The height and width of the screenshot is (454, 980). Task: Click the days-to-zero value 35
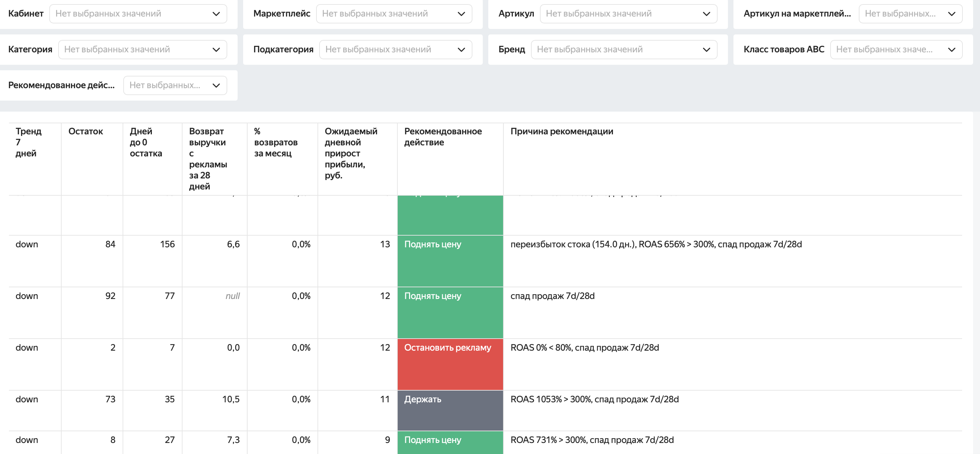[x=170, y=400]
